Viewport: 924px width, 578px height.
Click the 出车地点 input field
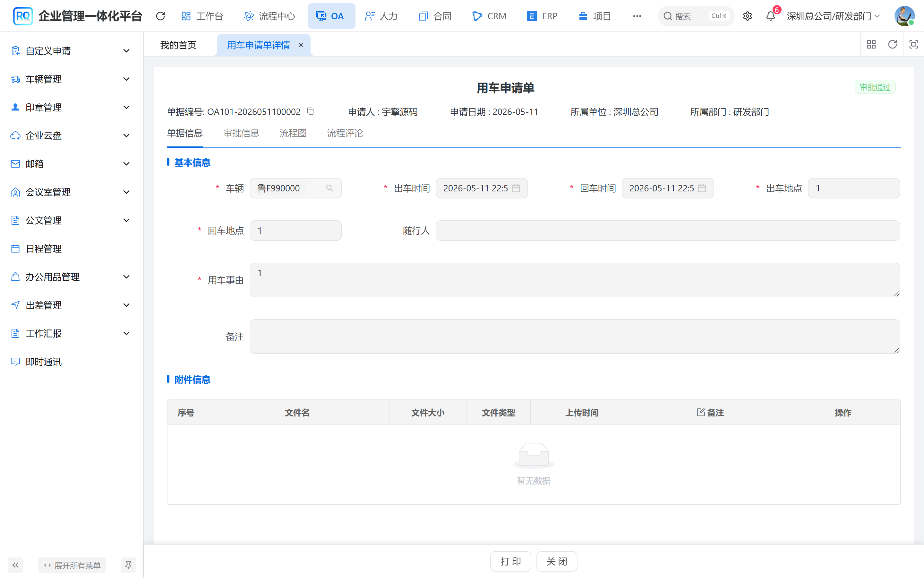click(x=854, y=188)
